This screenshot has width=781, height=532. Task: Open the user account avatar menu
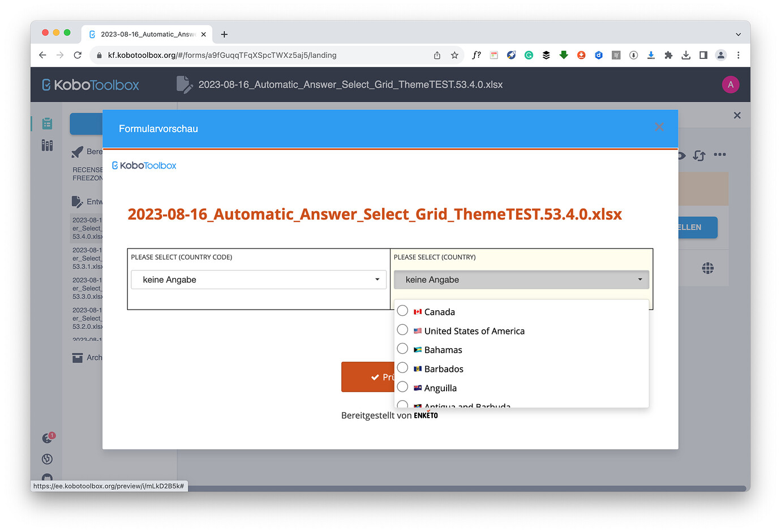pos(730,85)
